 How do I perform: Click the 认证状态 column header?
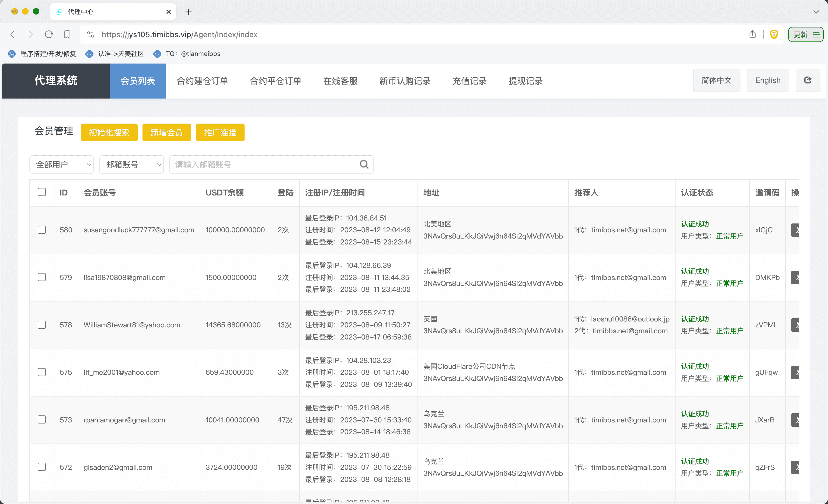coord(697,192)
